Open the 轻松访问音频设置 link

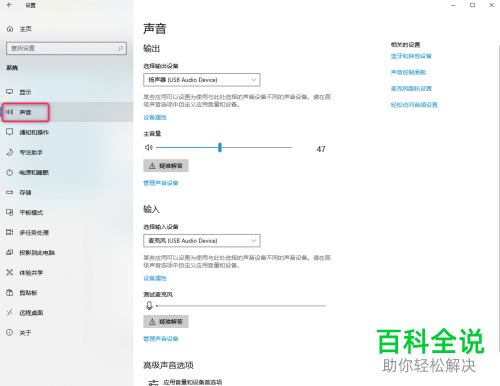414,105
